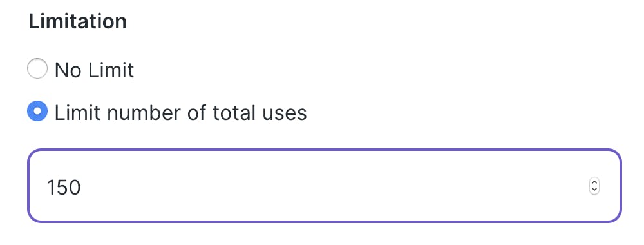This screenshot has height=245, width=644.
Task: Focus the total uses number input field
Action: pos(325,186)
